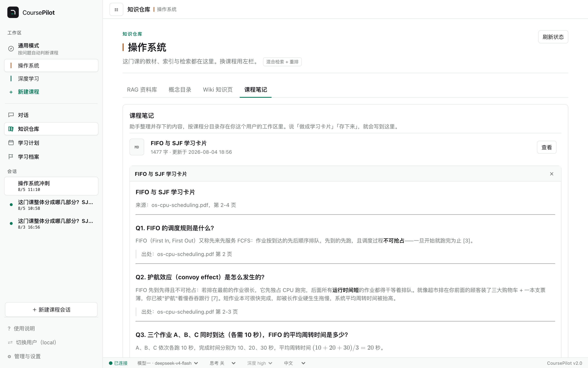The width and height of the screenshot is (588, 368).
Task: Click the Q2. 护航效应 heading
Action: [200, 277]
